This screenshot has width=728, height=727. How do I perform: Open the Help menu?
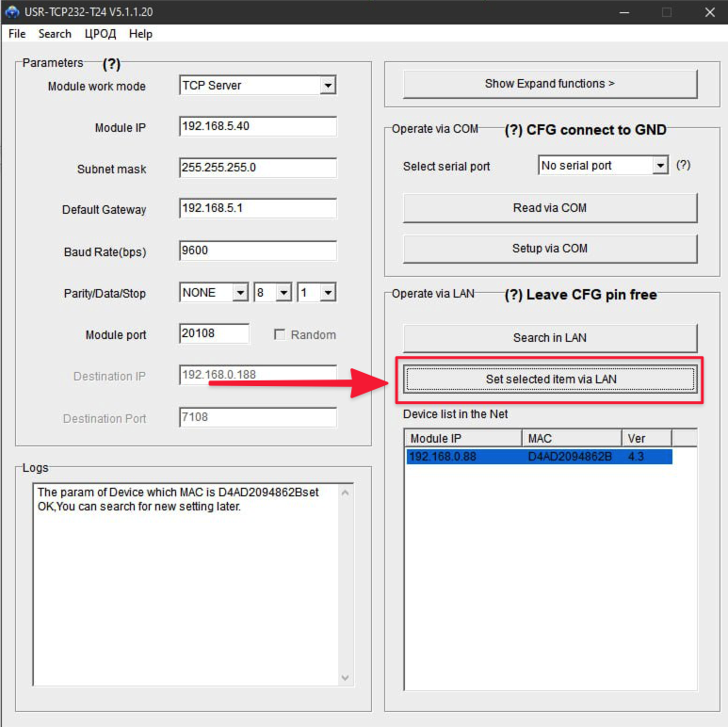[x=140, y=34]
